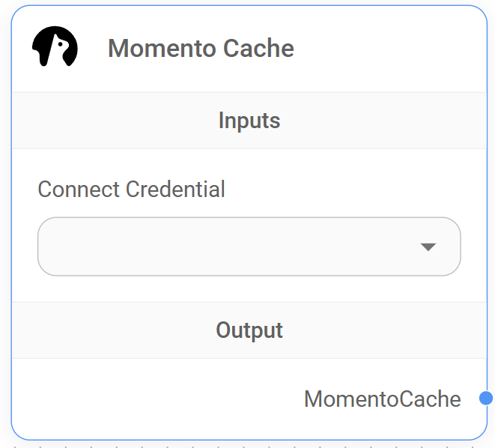Start a connection from the output anchor
The image size is (495, 448).
click(x=485, y=398)
